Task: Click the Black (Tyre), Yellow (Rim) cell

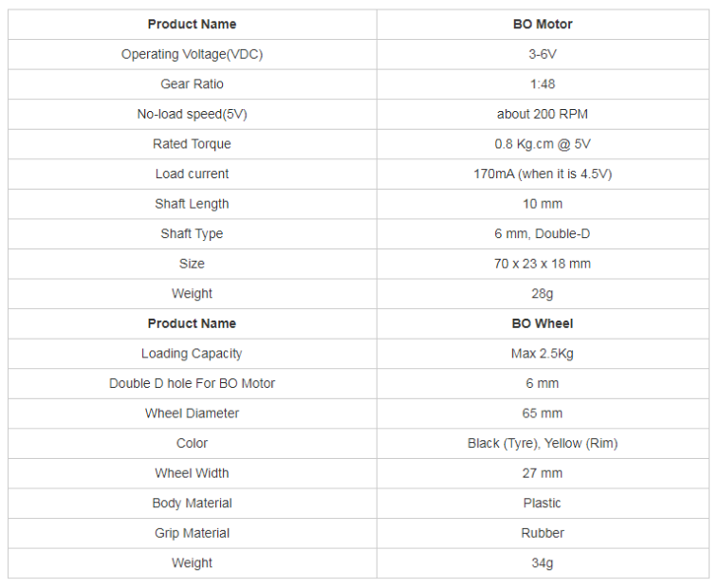Action: [x=543, y=443]
